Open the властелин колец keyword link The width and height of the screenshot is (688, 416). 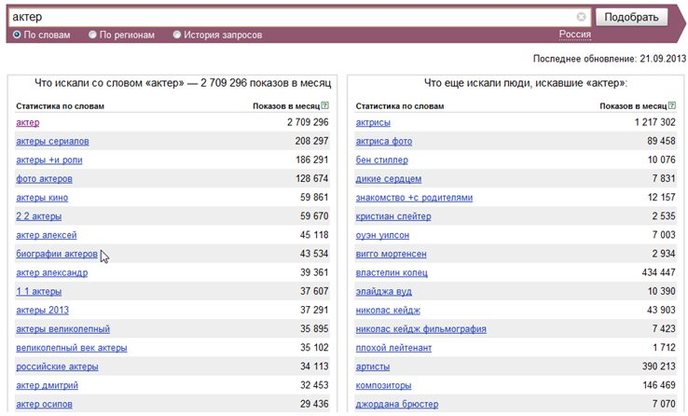click(391, 273)
